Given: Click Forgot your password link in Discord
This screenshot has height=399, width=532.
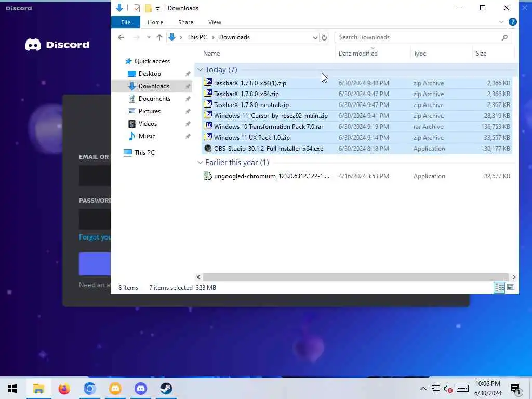Looking at the screenshot, I should [x=95, y=237].
